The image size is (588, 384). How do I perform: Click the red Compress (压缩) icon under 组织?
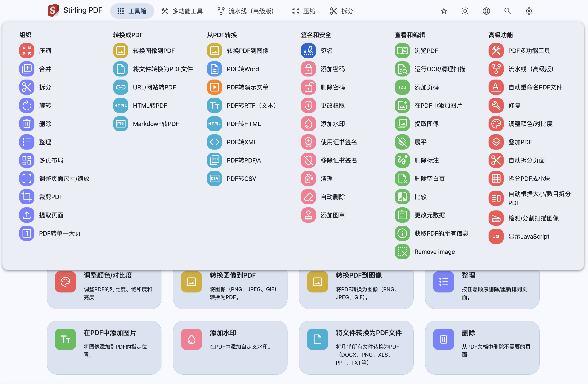tap(27, 51)
